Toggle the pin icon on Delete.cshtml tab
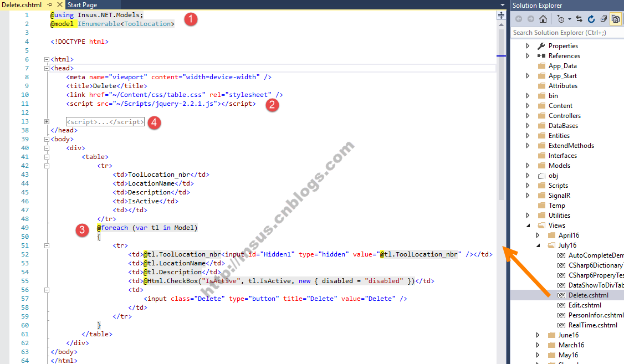 click(x=50, y=5)
